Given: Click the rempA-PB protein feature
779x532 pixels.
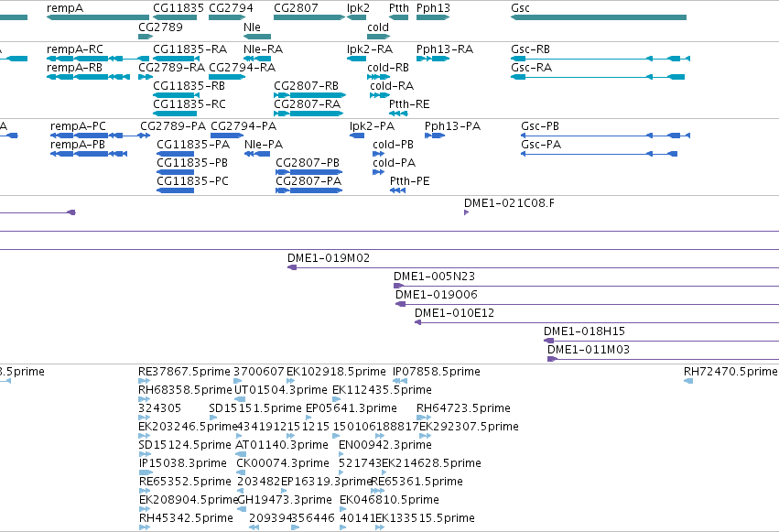Looking at the screenshot, I should (x=89, y=154).
